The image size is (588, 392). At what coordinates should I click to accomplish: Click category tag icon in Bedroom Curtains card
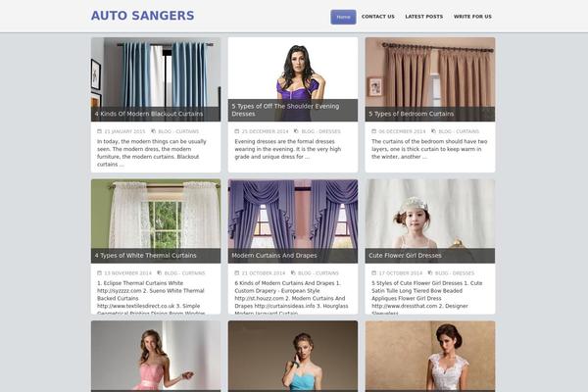433,131
